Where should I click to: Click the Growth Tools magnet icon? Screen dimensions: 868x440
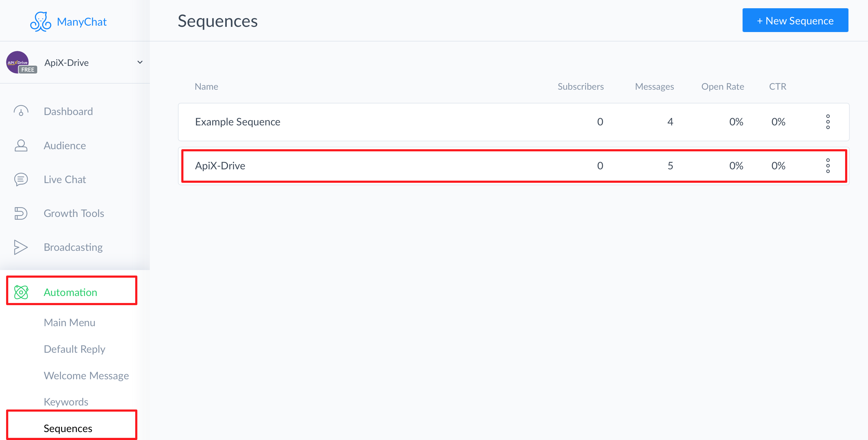coord(21,213)
